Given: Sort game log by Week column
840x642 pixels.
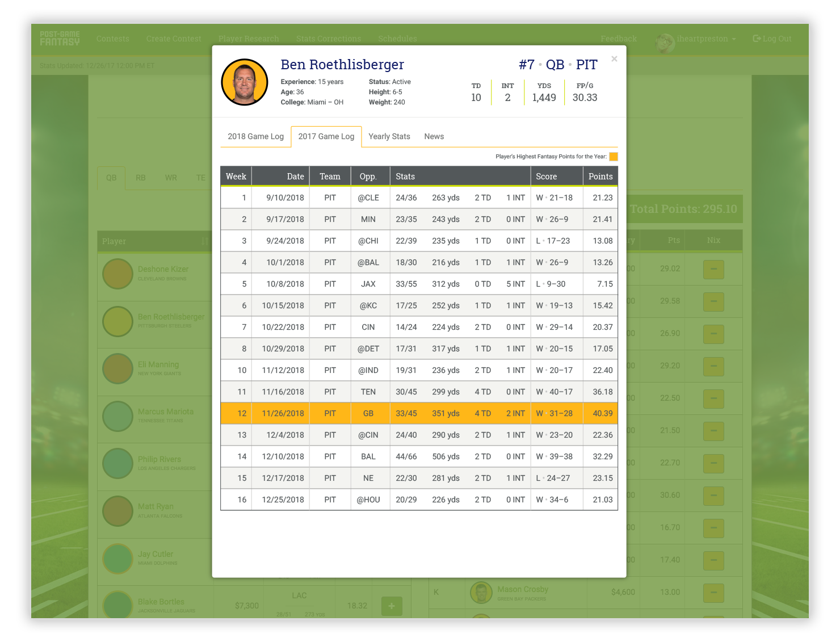Looking at the screenshot, I should click(236, 177).
